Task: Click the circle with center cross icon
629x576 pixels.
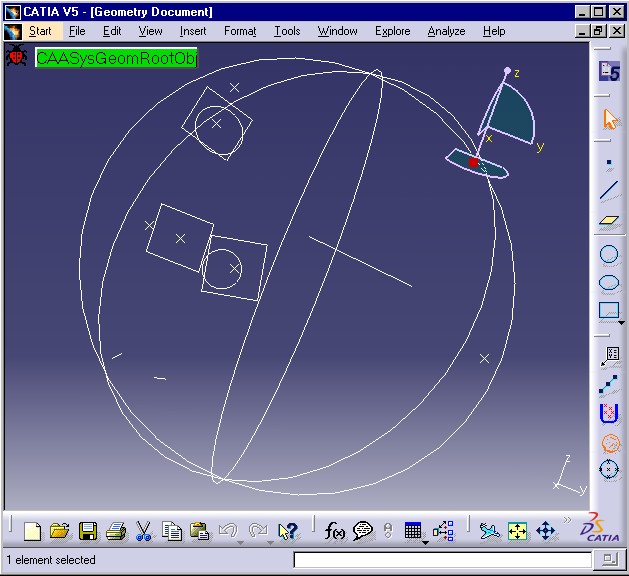Action: pos(609,469)
